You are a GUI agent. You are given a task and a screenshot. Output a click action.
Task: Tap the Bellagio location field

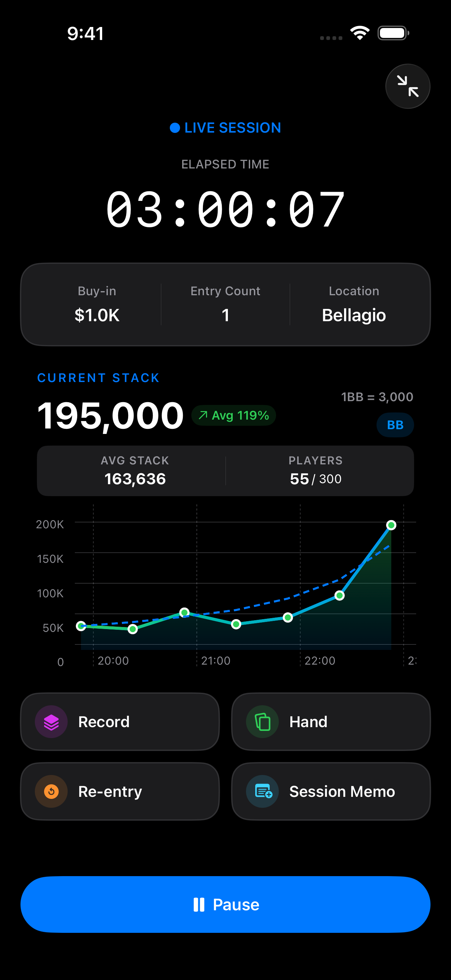click(x=354, y=315)
